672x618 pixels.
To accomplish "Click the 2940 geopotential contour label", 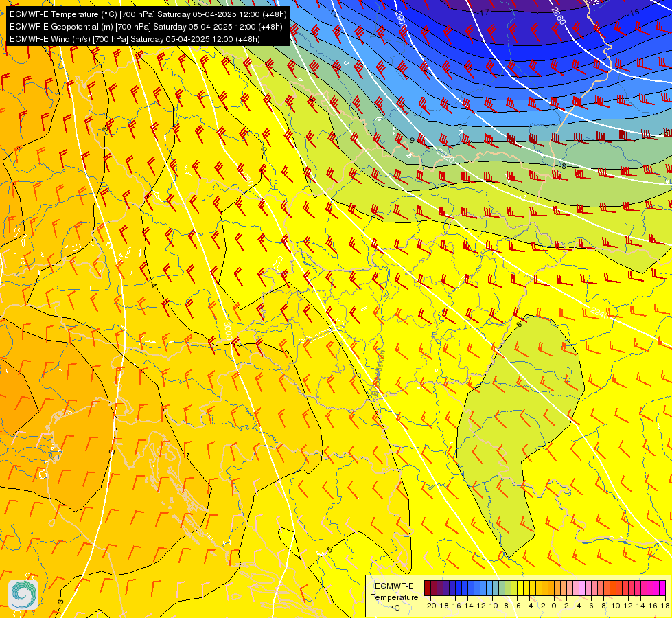I will coord(599,313).
